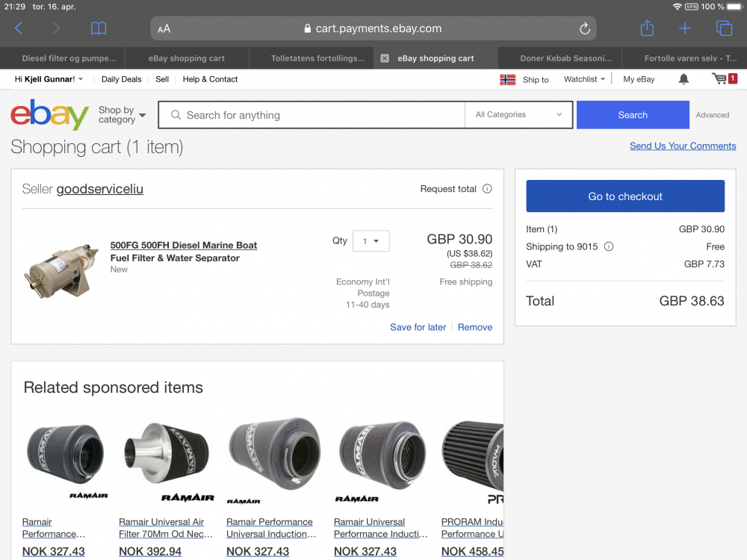Click Request total
Image resolution: width=747 pixels, height=560 pixels.
tap(447, 189)
